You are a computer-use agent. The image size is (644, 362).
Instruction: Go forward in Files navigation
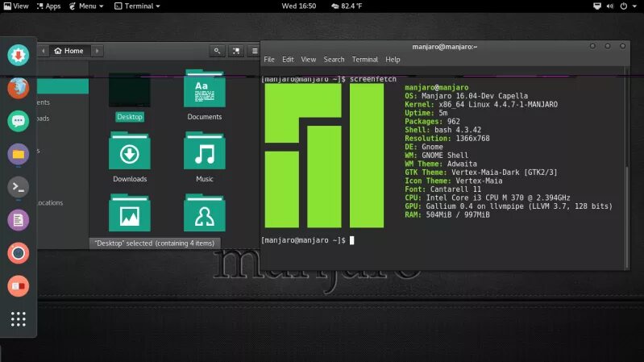point(97,51)
